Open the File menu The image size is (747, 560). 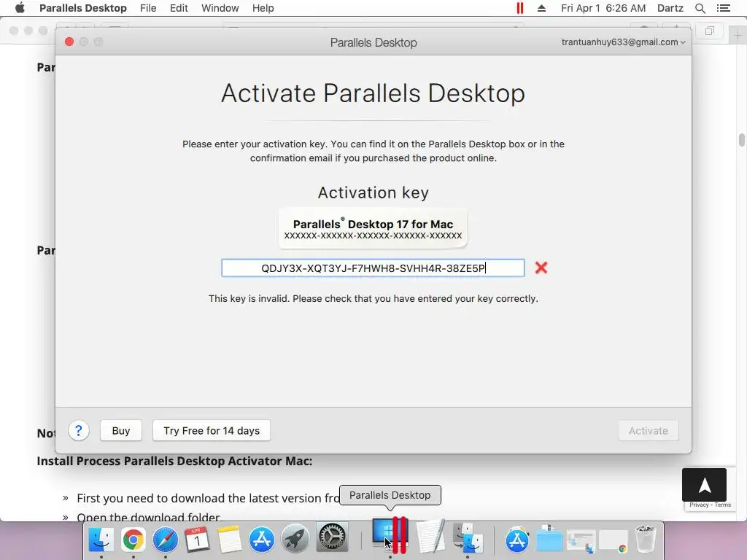click(x=148, y=8)
